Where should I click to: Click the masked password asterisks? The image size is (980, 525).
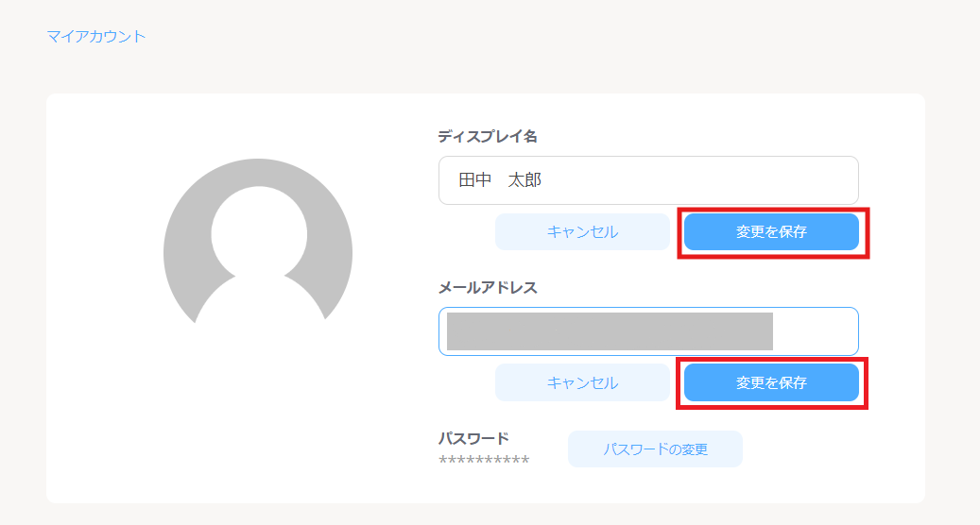(484, 461)
